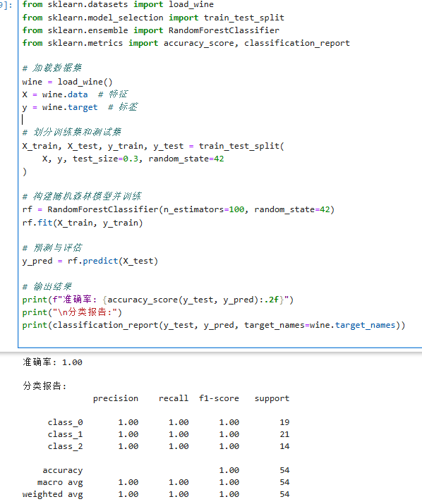This screenshot has height=504, width=422.
Task: Click the train_test_split import line
Action: point(153,18)
